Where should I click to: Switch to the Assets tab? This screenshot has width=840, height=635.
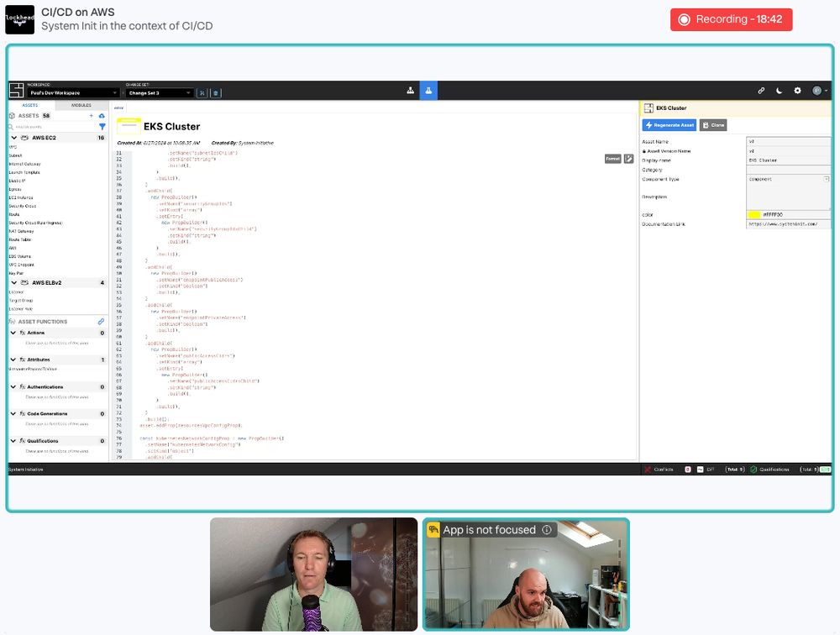click(30, 105)
